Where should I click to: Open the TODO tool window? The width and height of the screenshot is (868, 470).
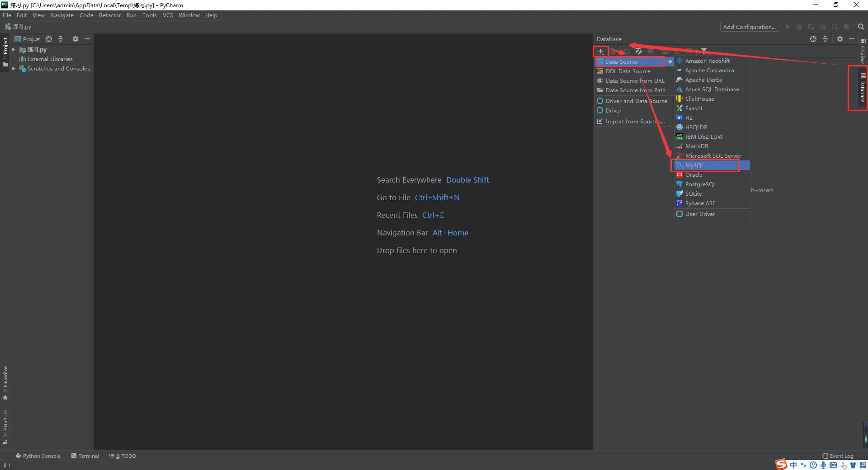click(x=123, y=456)
